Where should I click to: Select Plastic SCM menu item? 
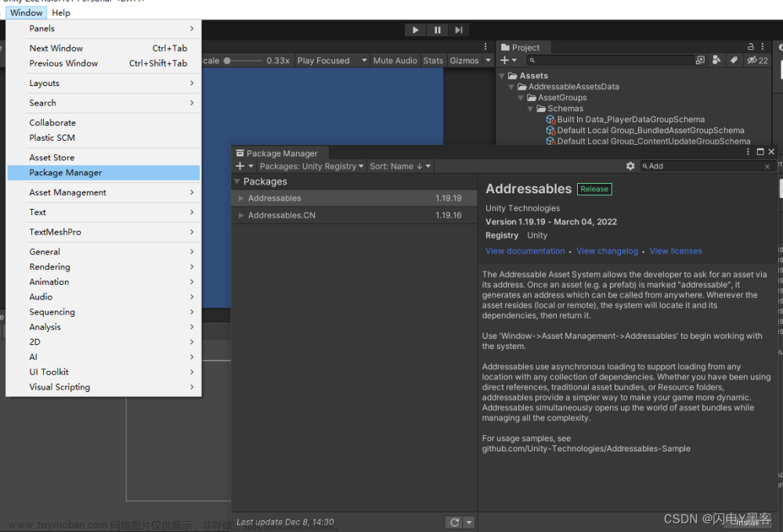(103, 138)
